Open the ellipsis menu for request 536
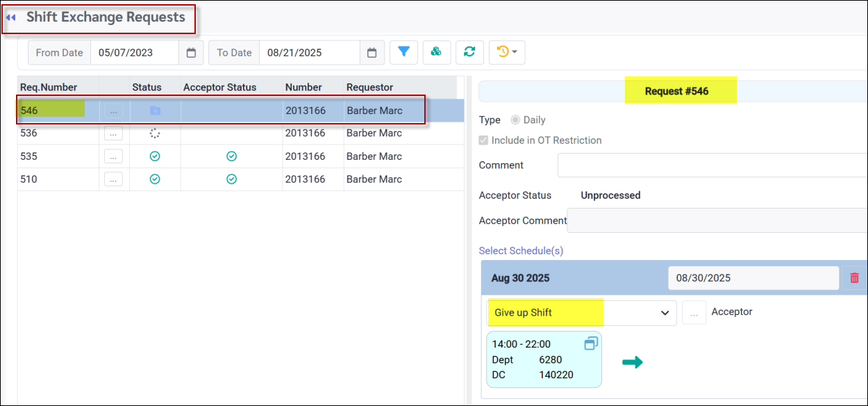The height and width of the screenshot is (406, 868). 113,133
